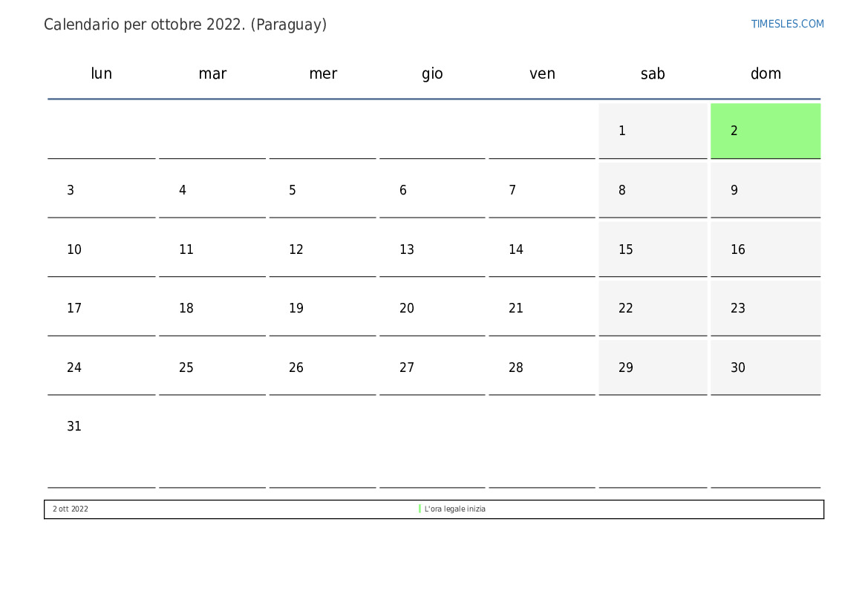This screenshot has height=614, width=868.
Task: Click day 25 in the Tuesday column
Action: (x=212, y=368)
